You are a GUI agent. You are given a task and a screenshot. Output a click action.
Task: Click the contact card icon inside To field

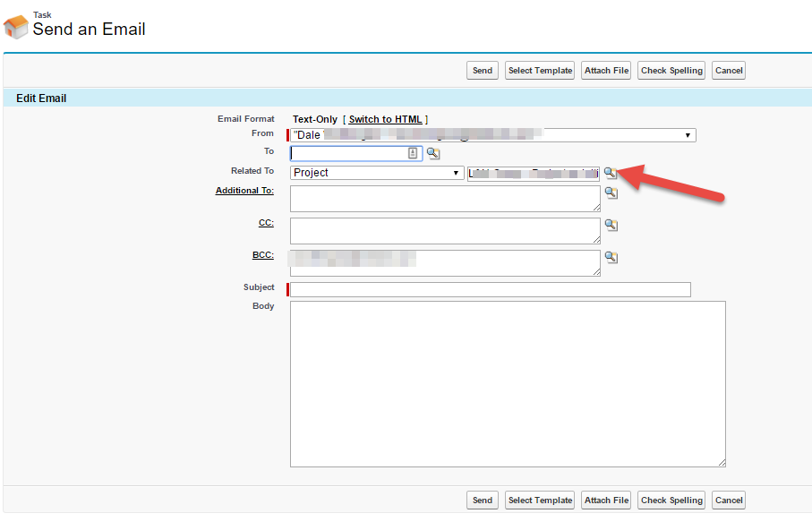413,153
